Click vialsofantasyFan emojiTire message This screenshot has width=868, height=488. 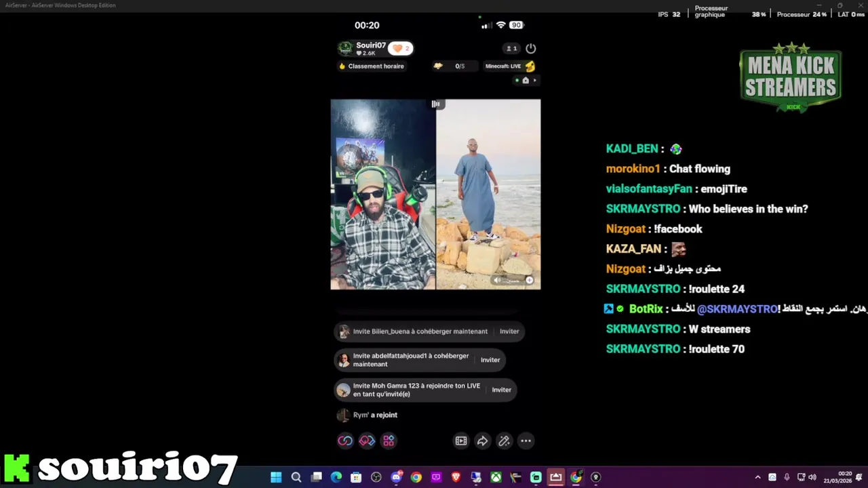[x=677, y=189]
